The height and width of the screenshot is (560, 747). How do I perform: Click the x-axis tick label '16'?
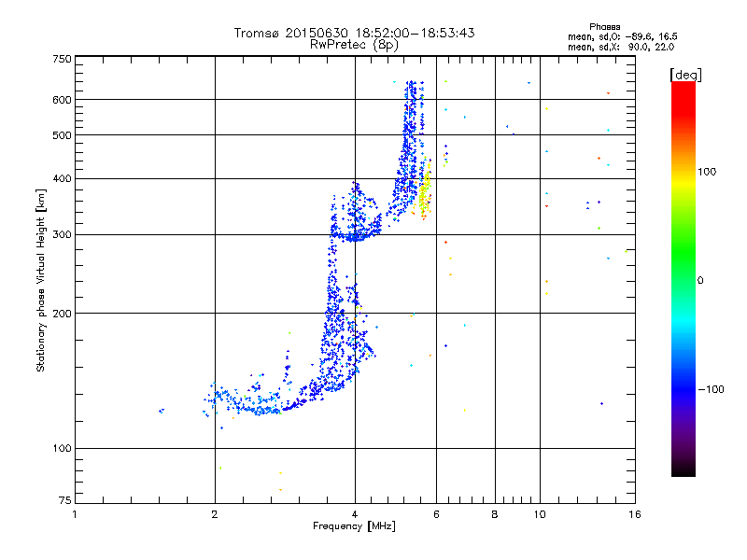[x=635, y=514]
